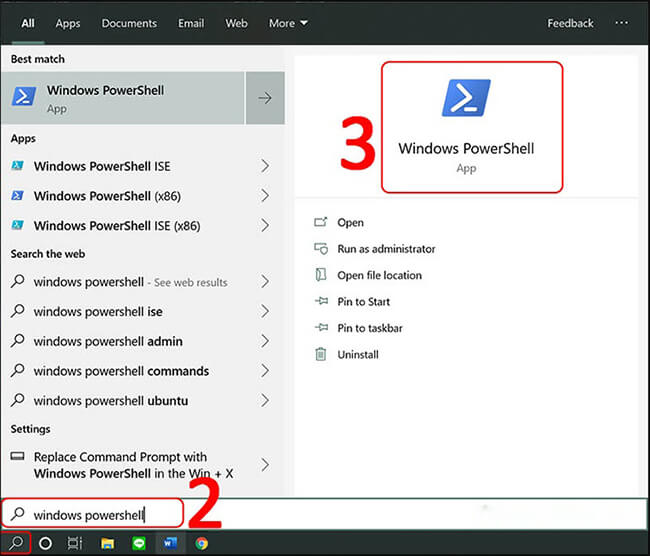Switch to the Web search tab
Image resolution: width=650 pixels, height=556 pixels.
(x=236, y=23)
